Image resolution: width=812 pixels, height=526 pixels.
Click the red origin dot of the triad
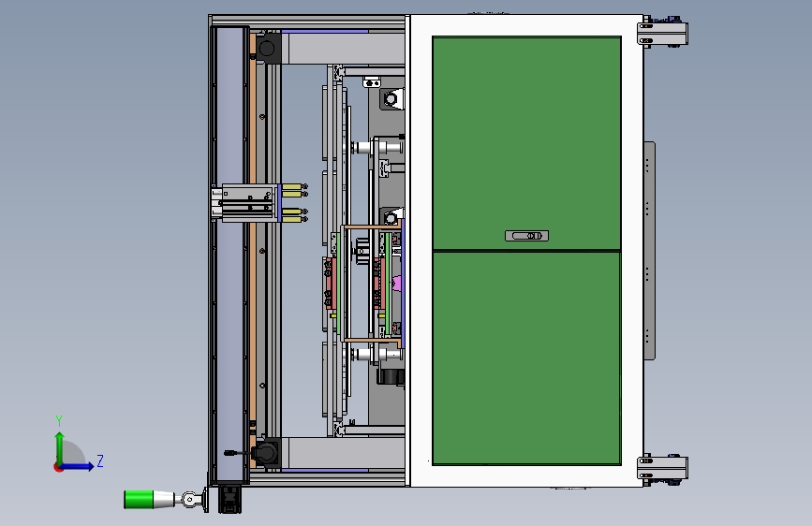click(58, 467)
